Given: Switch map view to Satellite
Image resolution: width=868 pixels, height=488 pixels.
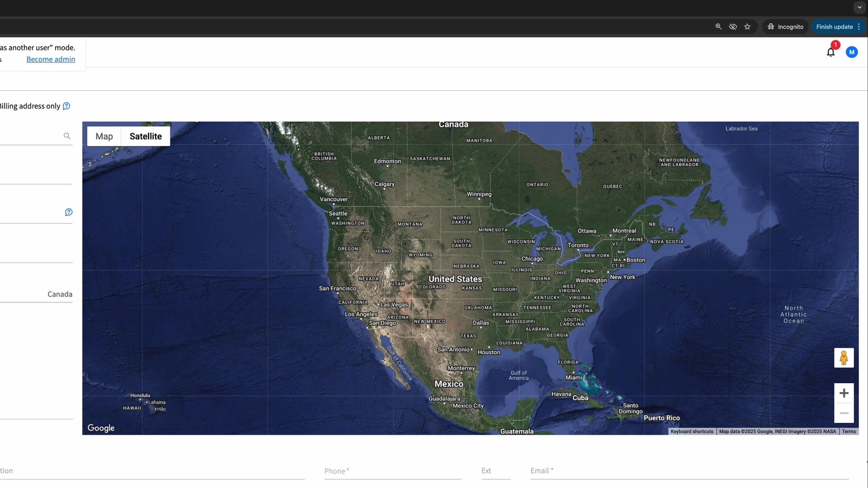Looking at the screenshot, I should 146,136.
